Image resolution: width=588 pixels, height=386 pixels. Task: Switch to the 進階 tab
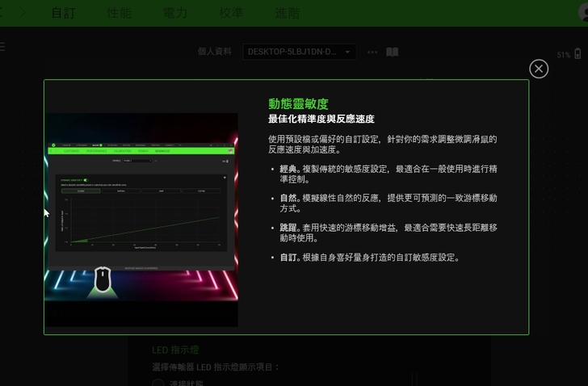(x=288, y=13)
